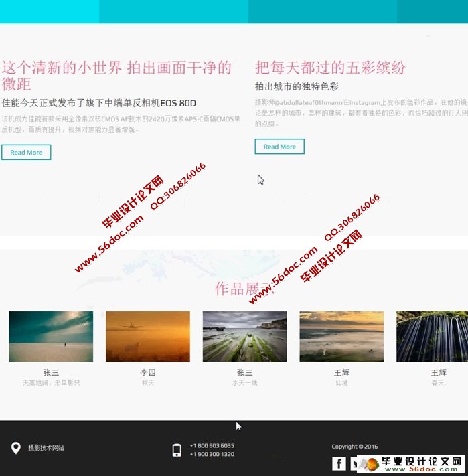Screen dimensions: 468x476
Task: Click the brightest cyan block in top bar
Action: [50, 11]
